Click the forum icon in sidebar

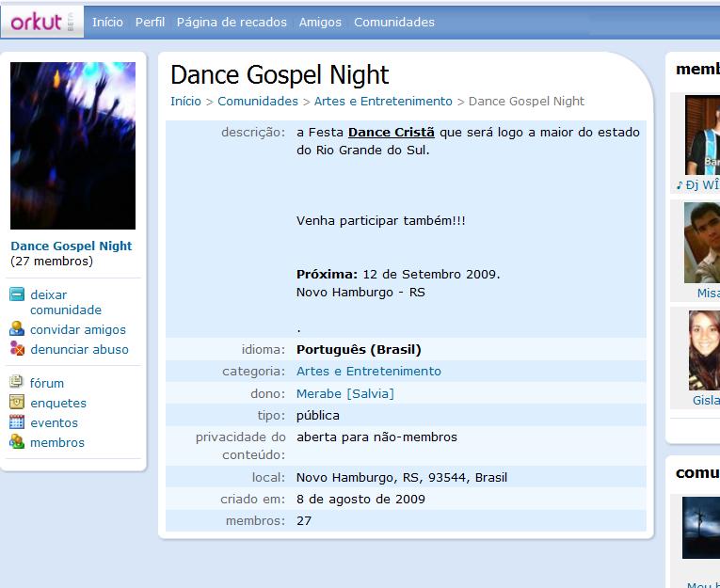[x=17, y=383]
